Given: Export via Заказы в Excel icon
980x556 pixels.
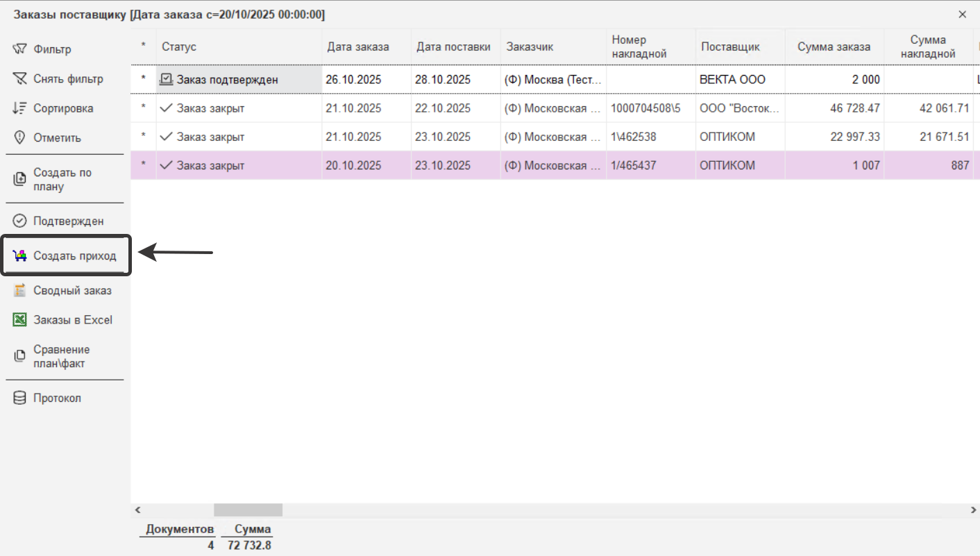Looking at the screenshot, I should tap(20, 320).
